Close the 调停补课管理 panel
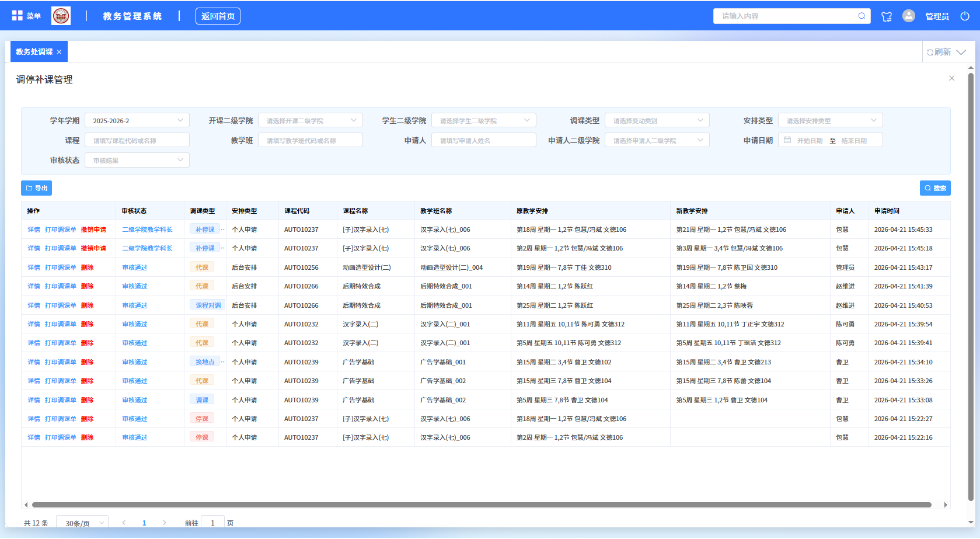The width and height of the screenshot is (980, 539). click(x=951, y=78)
